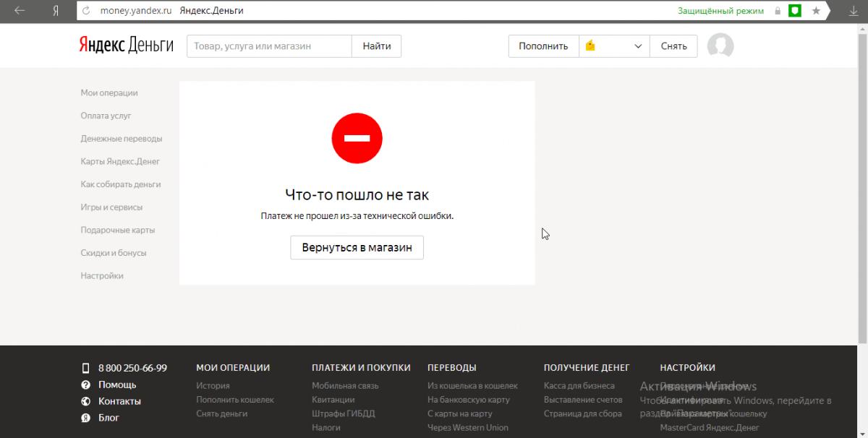Click Касса для бизнеса link

click(x=579, y=386)
